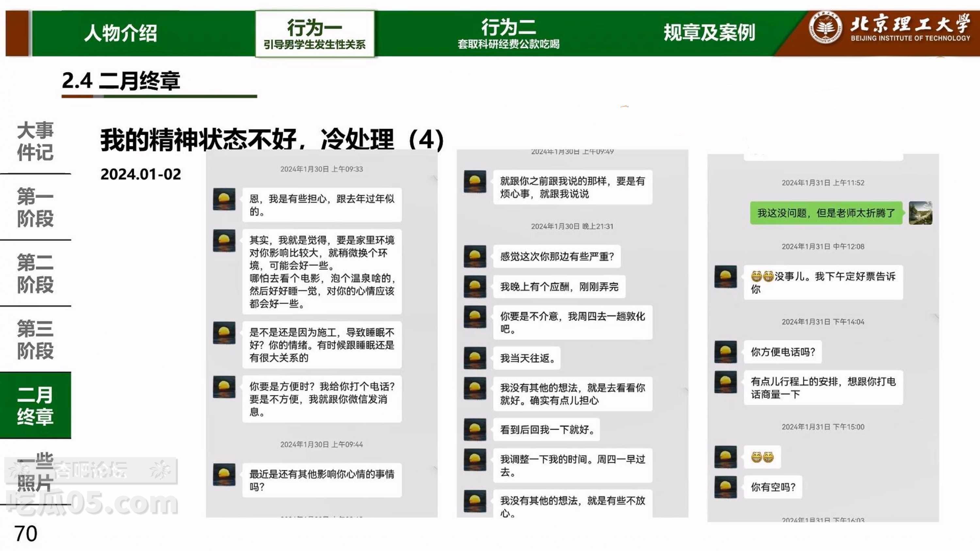This screenshot has width=980, height=551.
Task: Click the active 二月终章 sidebar item
Action: [35, 405]
